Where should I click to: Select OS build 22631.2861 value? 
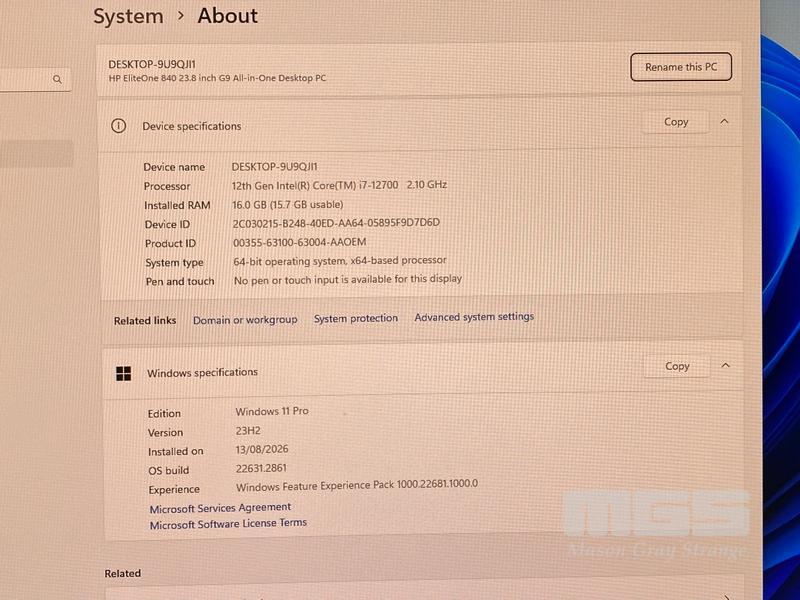(x=261, y=468)
